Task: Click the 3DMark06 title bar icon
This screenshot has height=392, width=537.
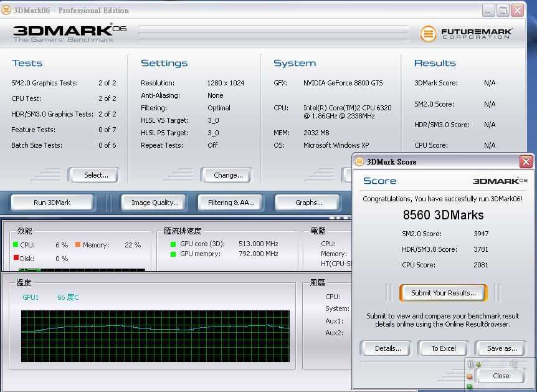Action: (x=6, y=10)
